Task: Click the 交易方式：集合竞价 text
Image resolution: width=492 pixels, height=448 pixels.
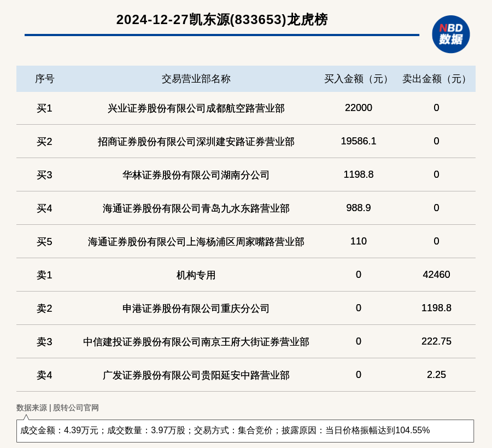Action: pyautogui.click(x=233, y=430)
